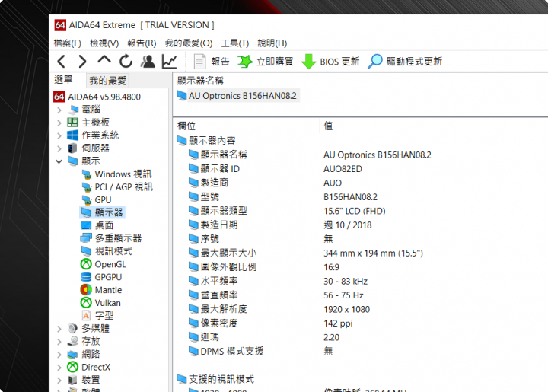The image size is (548, 392).
Task: Click the green arrow BIOS 更新 icon
Action: (308, 62)
